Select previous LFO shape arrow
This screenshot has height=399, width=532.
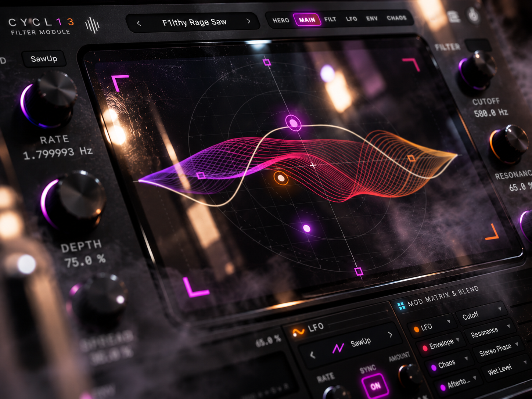pyautogui.click(x=312, y=355)
